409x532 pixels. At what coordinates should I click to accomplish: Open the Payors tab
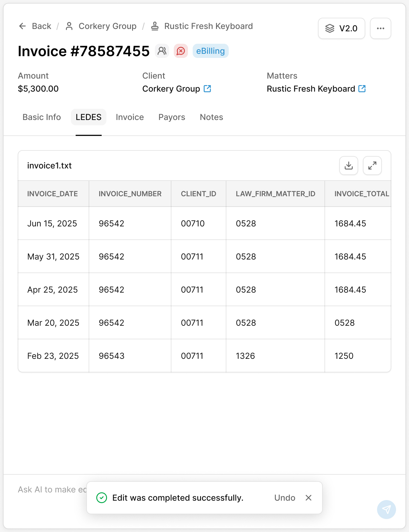coord(172,117)
